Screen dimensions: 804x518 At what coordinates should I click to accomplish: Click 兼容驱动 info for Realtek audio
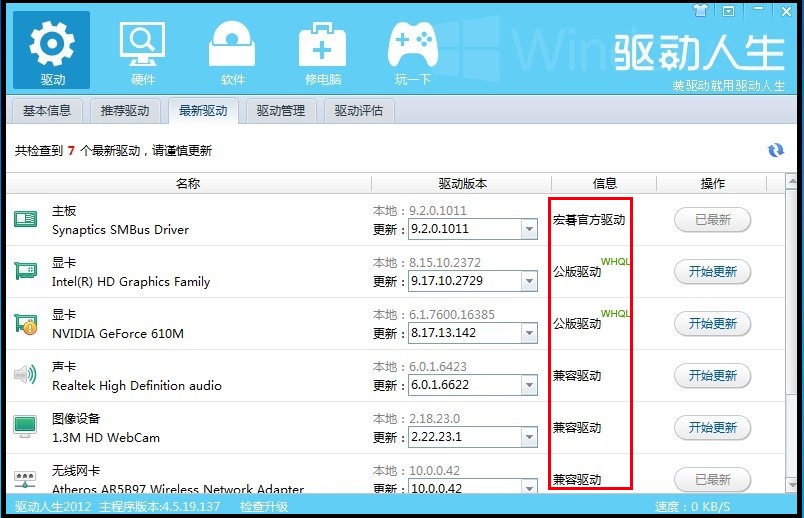577,376
